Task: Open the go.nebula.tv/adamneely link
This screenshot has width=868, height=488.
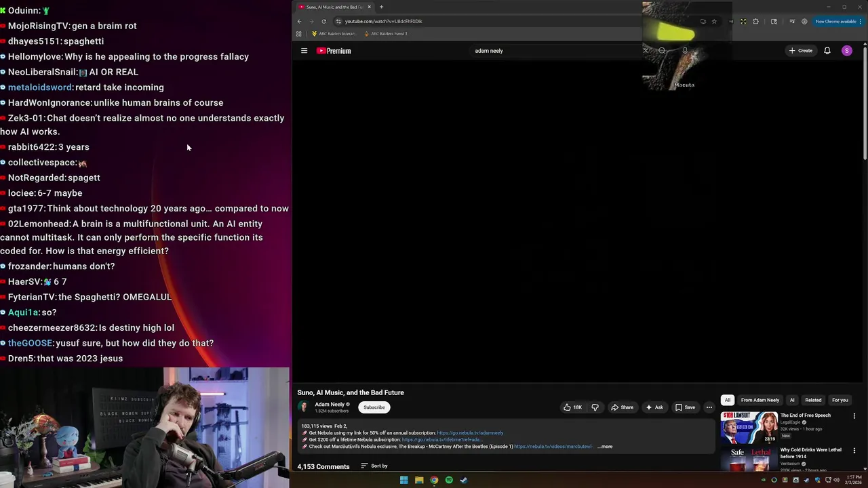Action: [x=470, y=433]
